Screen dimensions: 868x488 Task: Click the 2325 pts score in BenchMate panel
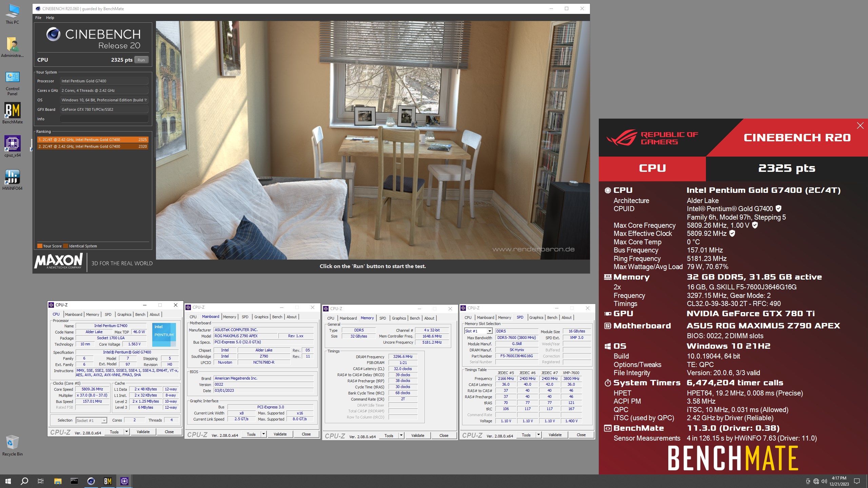point(787,168)
